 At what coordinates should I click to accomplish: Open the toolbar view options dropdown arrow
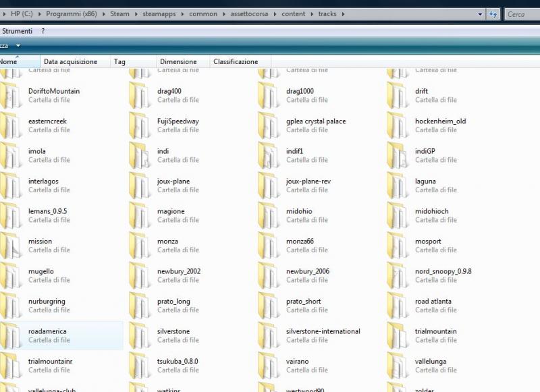coord(18,46)
